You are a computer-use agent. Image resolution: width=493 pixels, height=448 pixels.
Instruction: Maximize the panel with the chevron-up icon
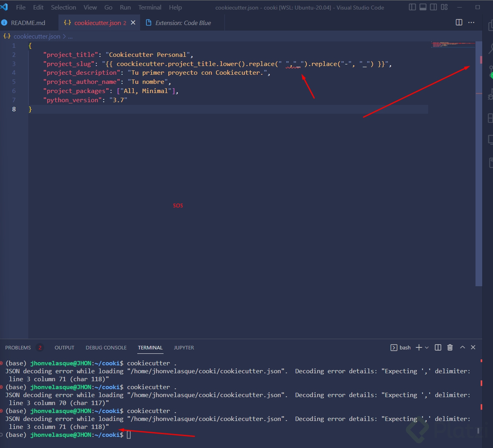pos(462,347)
